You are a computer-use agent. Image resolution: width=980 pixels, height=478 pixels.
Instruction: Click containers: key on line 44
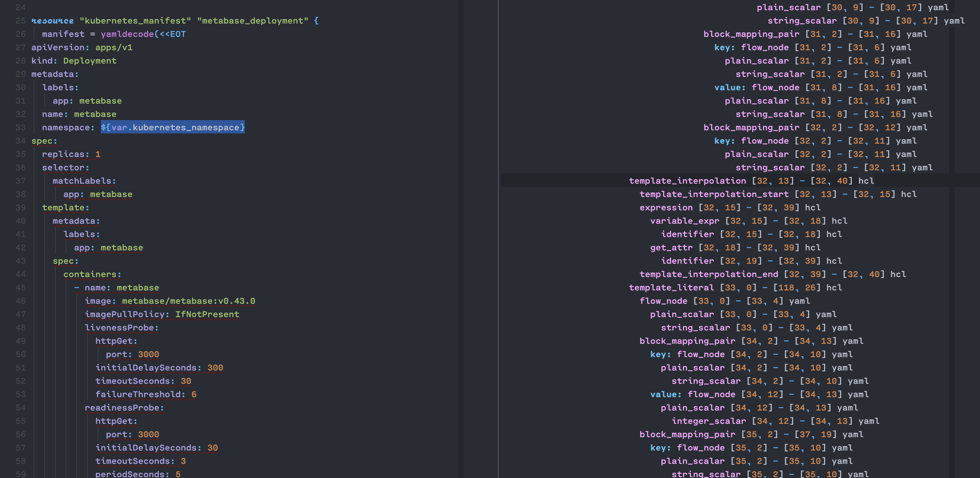pyautogui.click(x=92, y=274)
